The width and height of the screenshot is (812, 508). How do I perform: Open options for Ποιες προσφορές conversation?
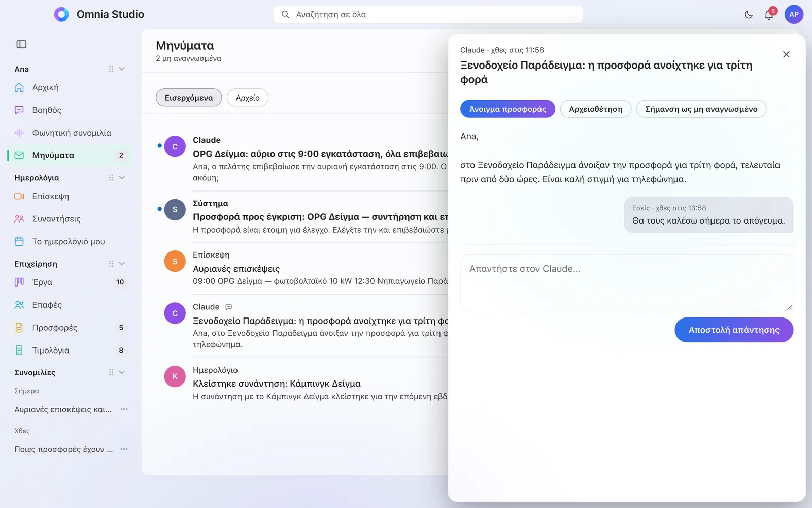point(124,449)
